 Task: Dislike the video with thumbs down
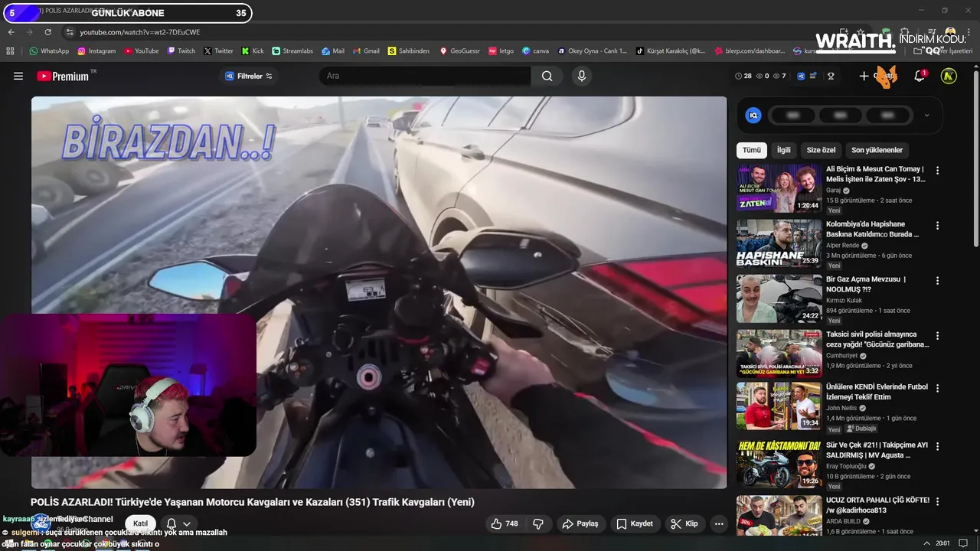click(538, 523)
